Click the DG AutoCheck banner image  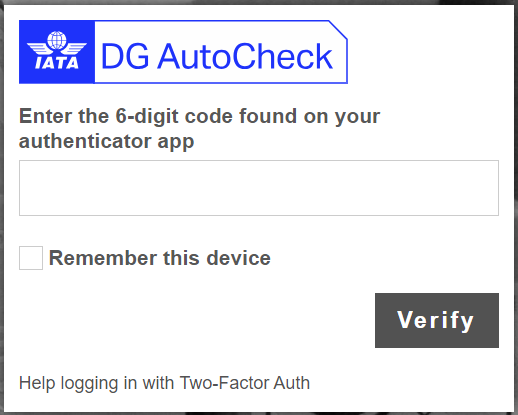pos(183,52)
